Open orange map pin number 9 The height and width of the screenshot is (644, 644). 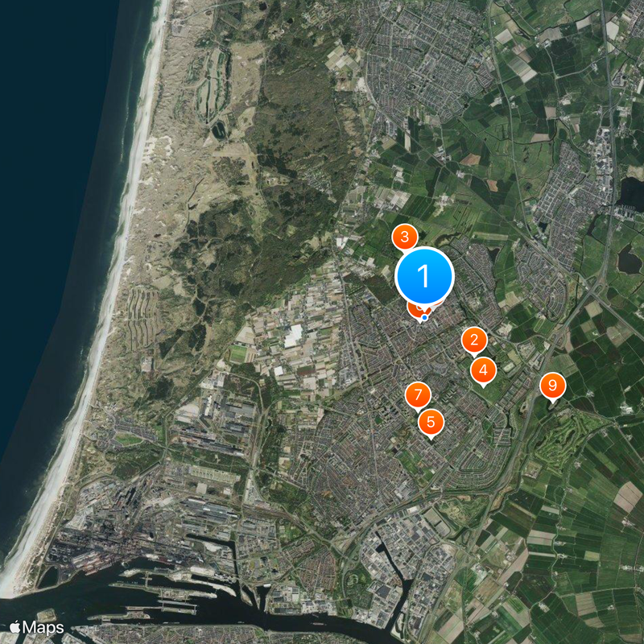pos(553,386)
